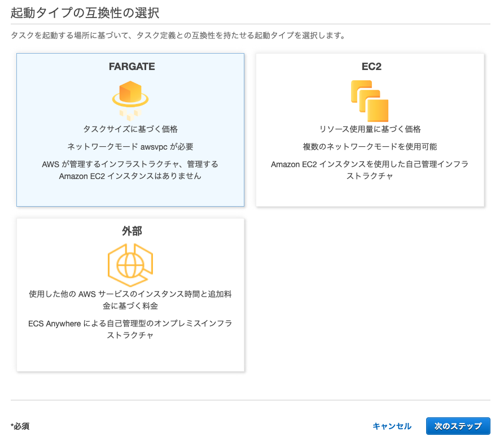Click the キャンセル link
Viewport: 504px width, 445px height.
point(392,426)
